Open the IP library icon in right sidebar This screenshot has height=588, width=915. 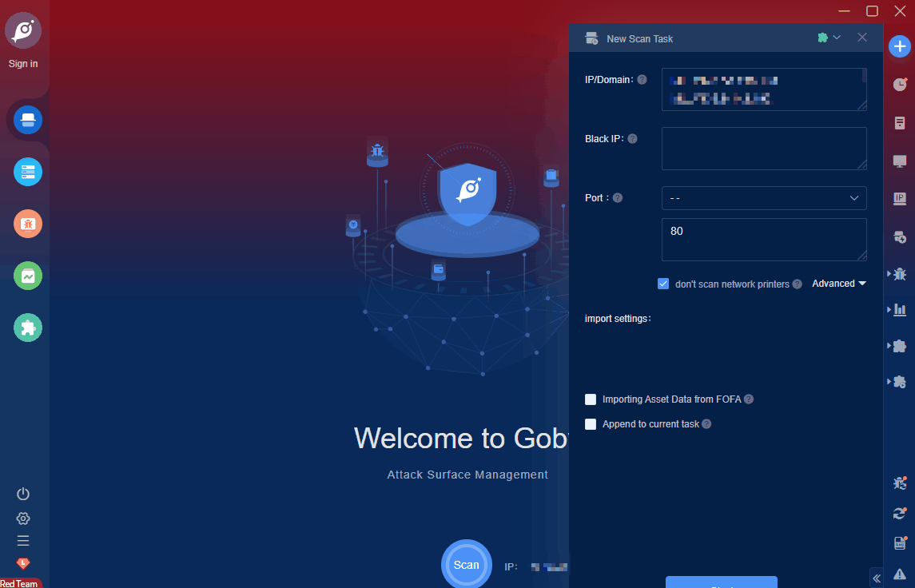pyautogui.click(x=900, y=199)
